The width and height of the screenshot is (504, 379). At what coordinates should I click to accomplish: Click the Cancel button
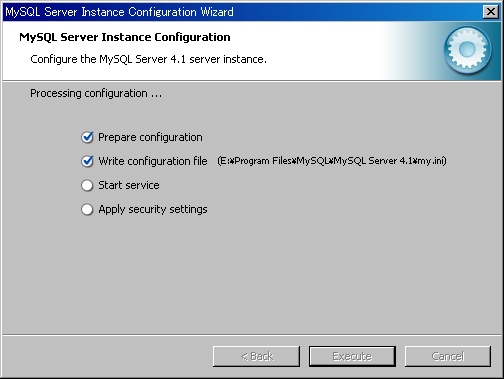(448, 356)
